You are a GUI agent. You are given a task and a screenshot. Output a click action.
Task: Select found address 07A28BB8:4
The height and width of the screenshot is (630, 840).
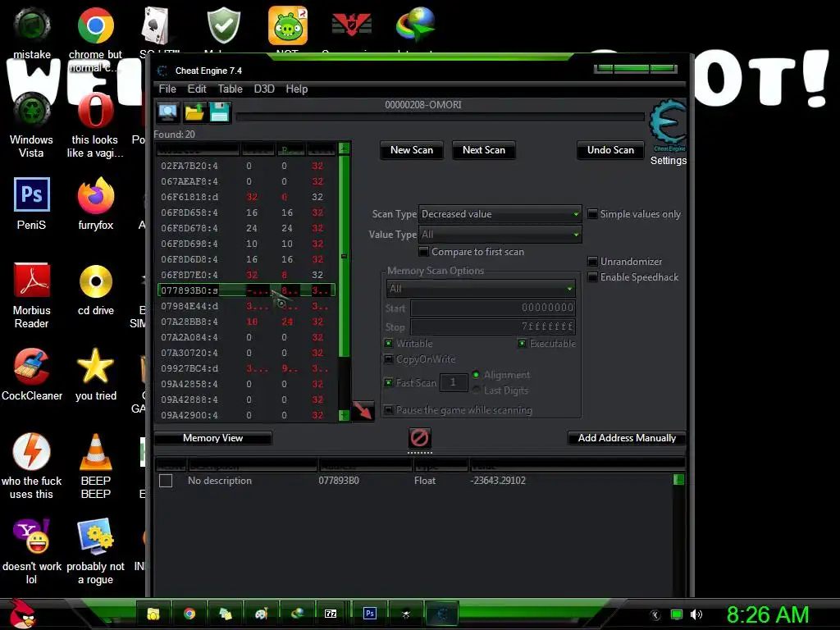pyautogui.click(x=246, y=322)
